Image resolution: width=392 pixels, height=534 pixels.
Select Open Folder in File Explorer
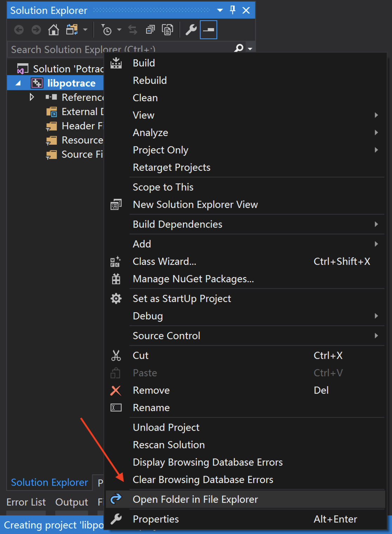click(x=195, y=499)
